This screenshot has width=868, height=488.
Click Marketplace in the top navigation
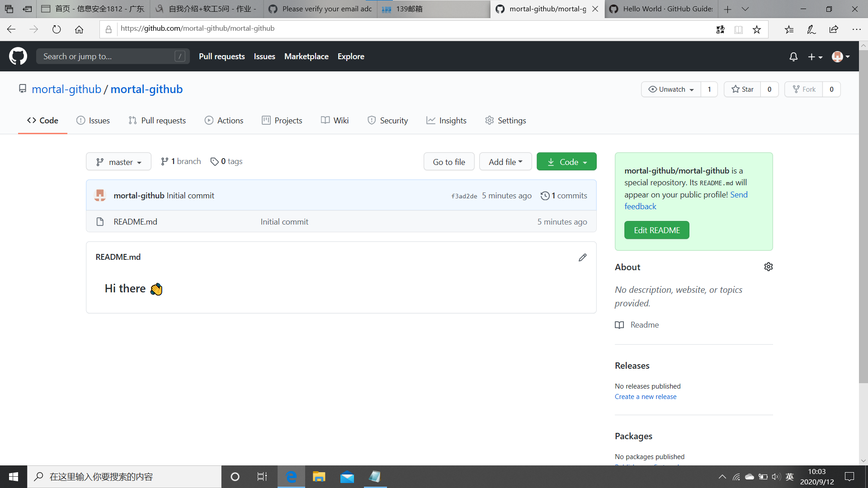tap(307, 56)
